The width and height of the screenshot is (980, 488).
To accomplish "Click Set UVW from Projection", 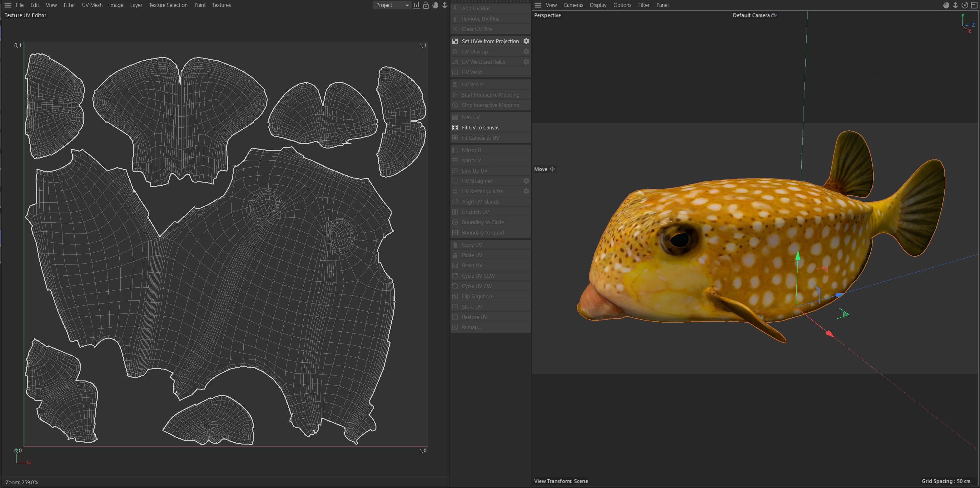I will [490, 41].
